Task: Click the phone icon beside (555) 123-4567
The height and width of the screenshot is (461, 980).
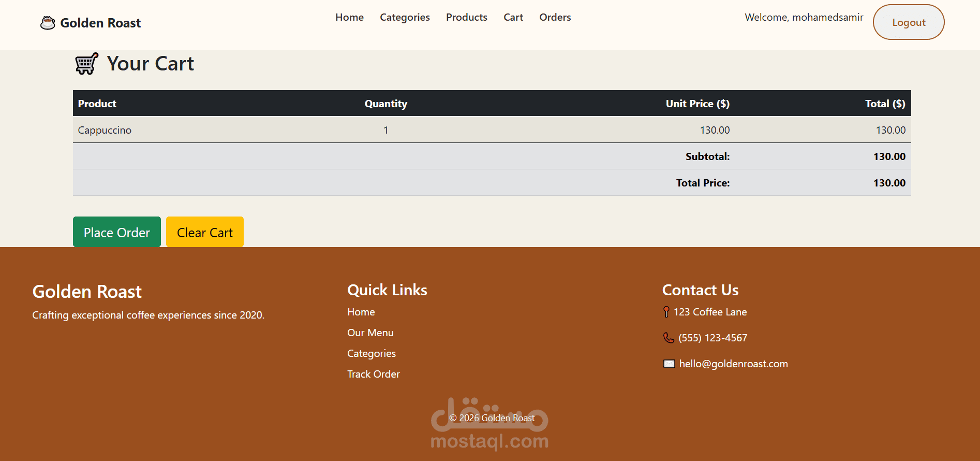Action: pos(669,338)
